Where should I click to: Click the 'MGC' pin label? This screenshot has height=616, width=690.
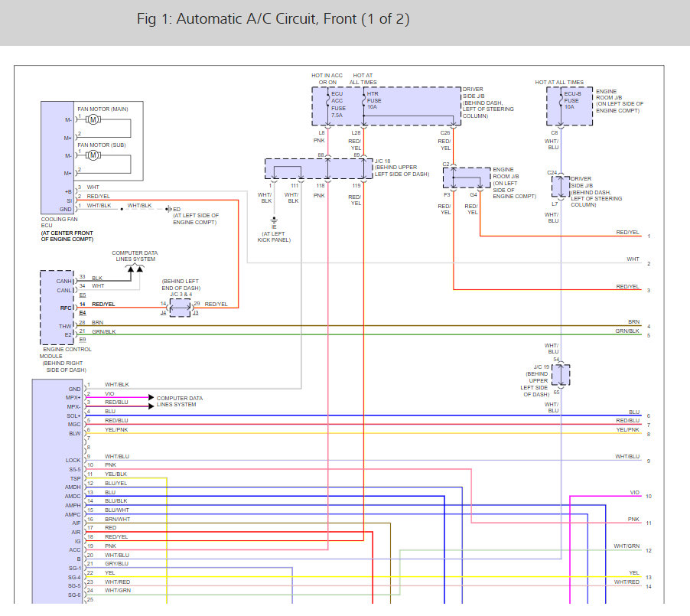point(74,425)
